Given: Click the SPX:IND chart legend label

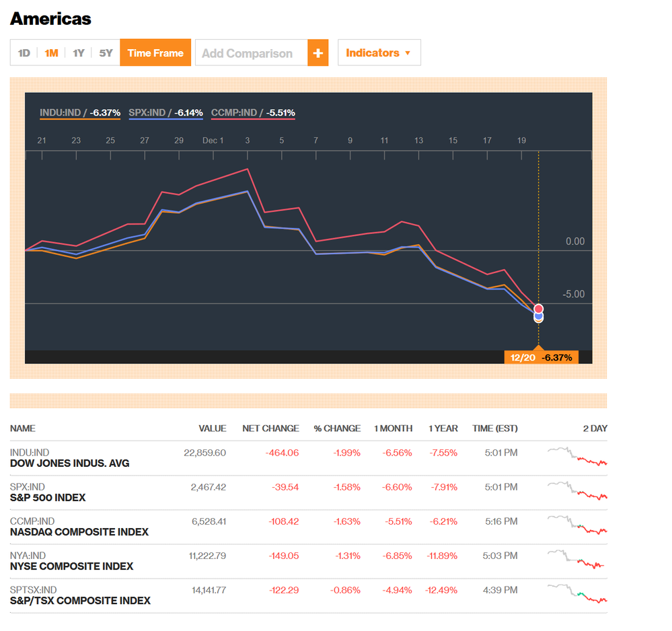Looking at the screenshot, I should click(x=165, y=113).
